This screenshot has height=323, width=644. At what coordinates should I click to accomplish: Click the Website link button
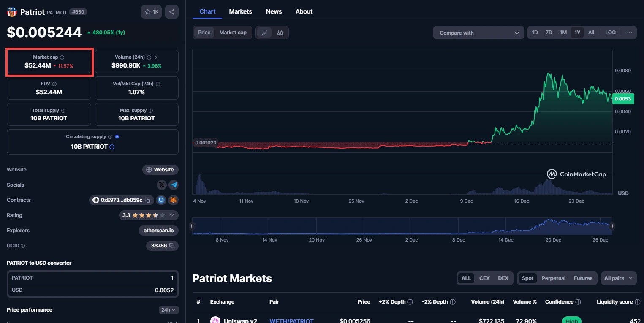[x=160, y=170]
